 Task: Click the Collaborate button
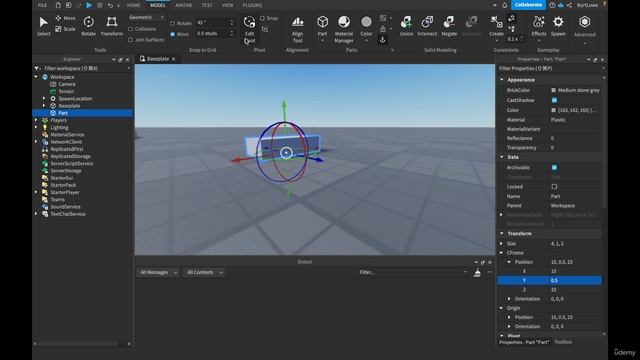528,5
